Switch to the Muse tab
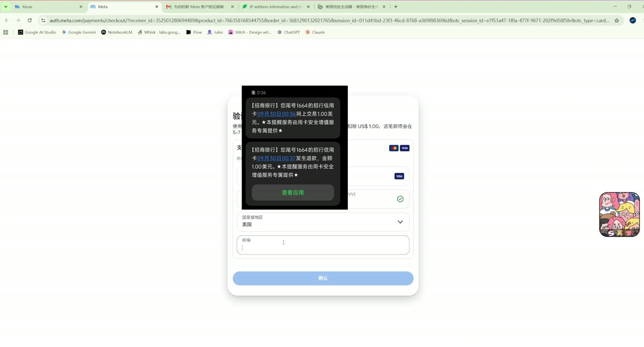 pyautogui.click(x=48, y=7)
